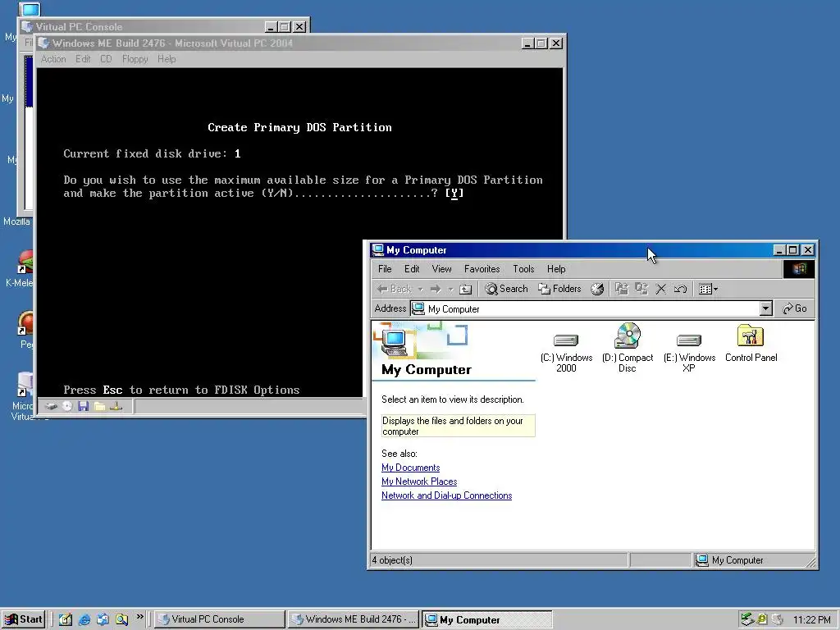Open the Floppy menu in Virtual PC window
Image resolution: width=840 pixels, height=630 pixels.
135,59
